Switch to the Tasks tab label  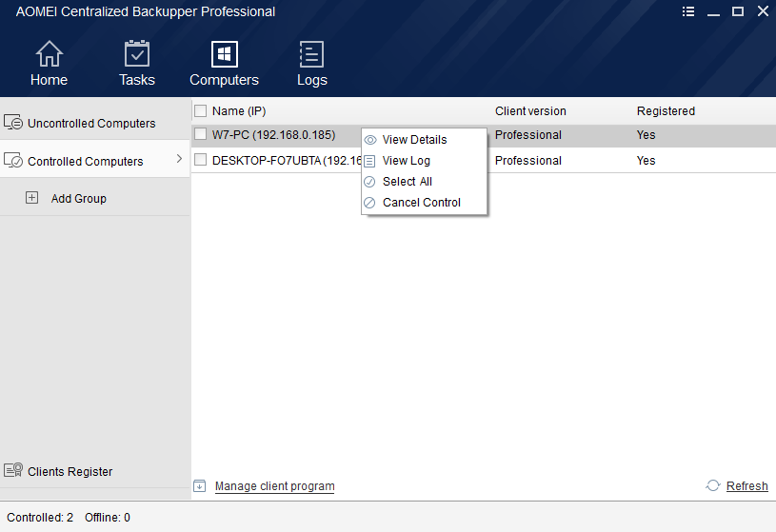137,80
